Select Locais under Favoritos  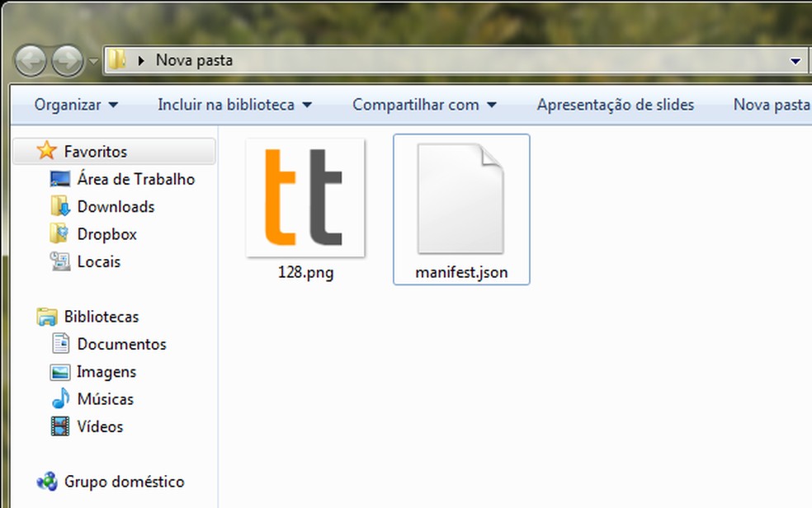point(97,261)
